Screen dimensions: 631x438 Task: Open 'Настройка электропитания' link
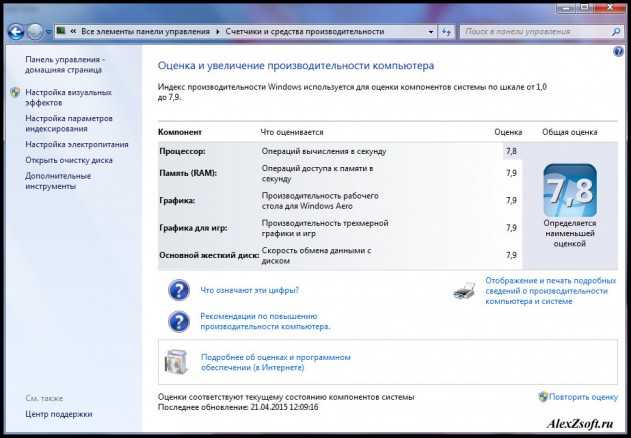pos(77,144)
